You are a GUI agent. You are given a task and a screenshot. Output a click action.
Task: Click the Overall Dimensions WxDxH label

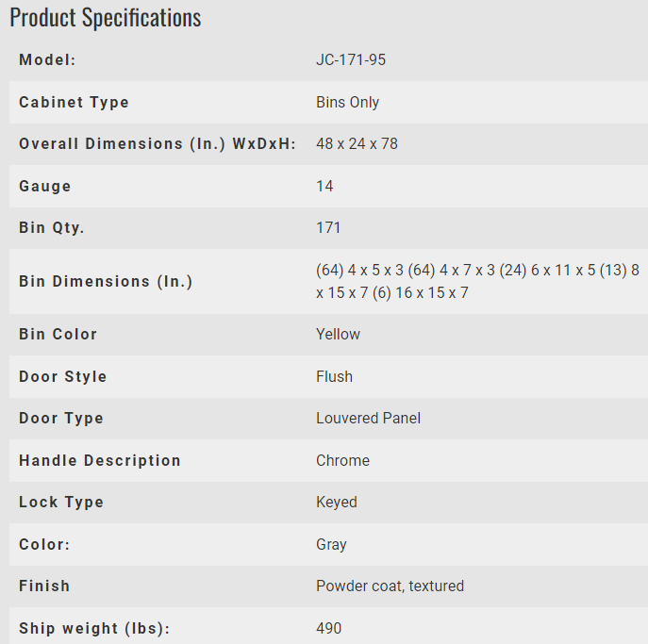tap(158, 144)
